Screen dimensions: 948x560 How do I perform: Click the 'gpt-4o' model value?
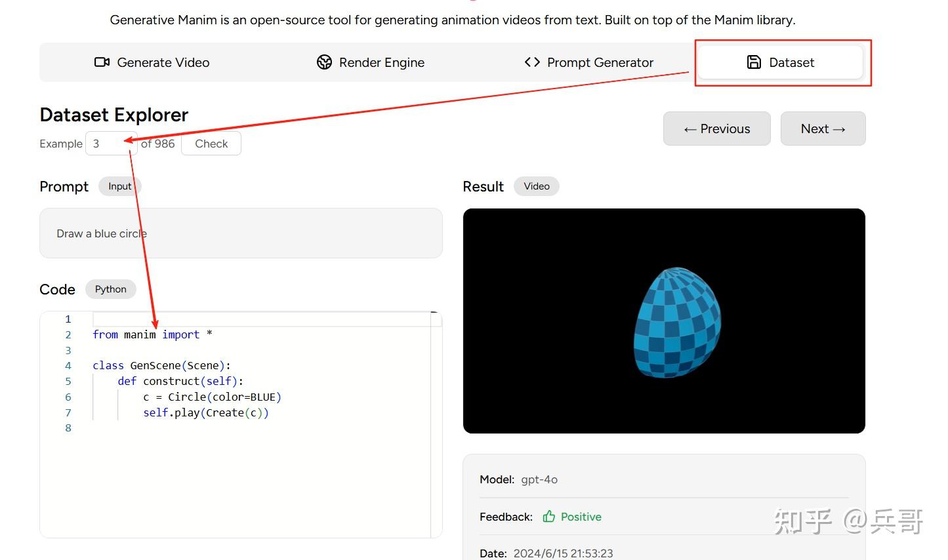tap(539, 479)
